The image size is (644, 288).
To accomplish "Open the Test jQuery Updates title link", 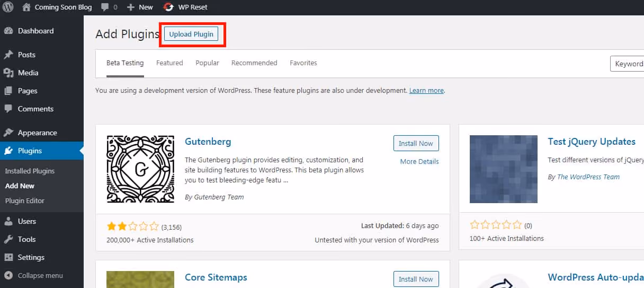I will (592, 142).
